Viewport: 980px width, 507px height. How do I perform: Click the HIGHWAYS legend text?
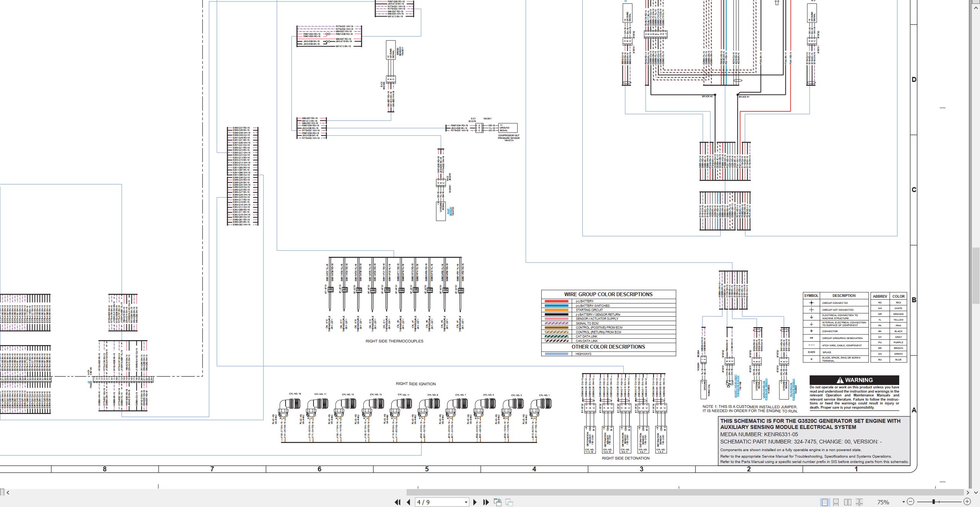[583, 354]
